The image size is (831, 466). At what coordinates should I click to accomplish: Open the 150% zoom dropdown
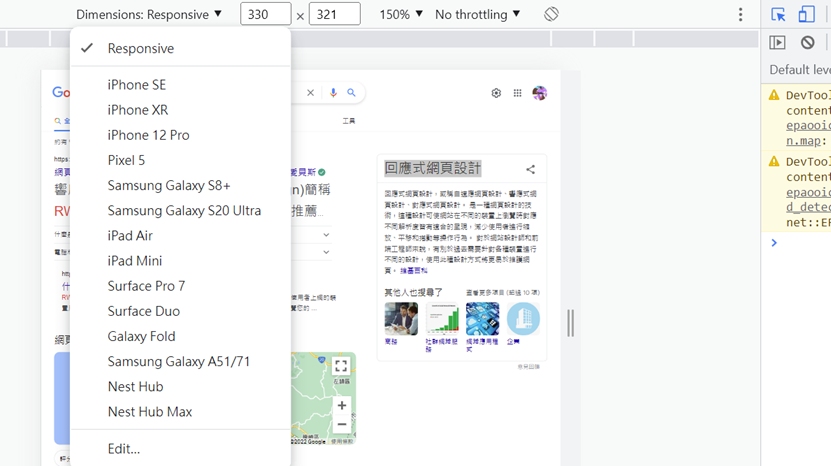(x=401, y=14)
